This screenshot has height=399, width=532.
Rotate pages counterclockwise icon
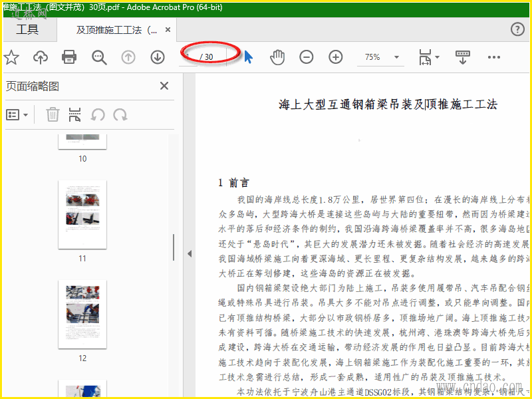coord(98,115)
